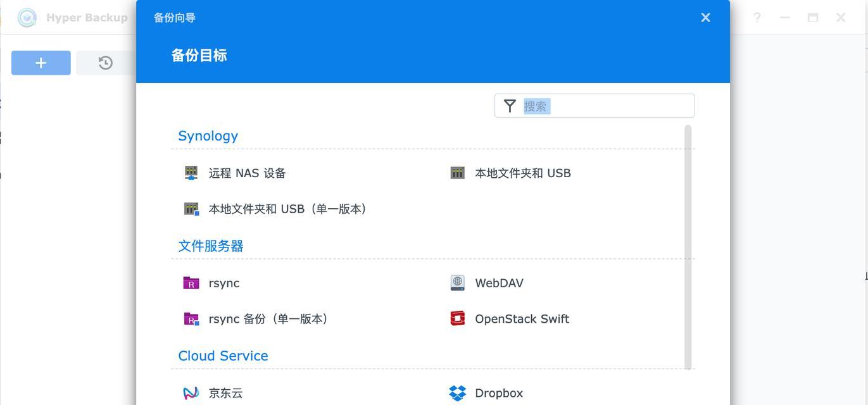Viewport: 868px width, 405px height.
Task: Select 本地文件夹和 USB（单一版本）label
Action: tap(290, 209)
